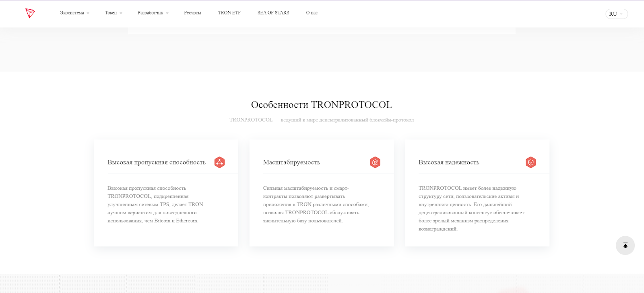Click the TRON logo icon
This screenshot has height=293, width=644.
(30, 13)
